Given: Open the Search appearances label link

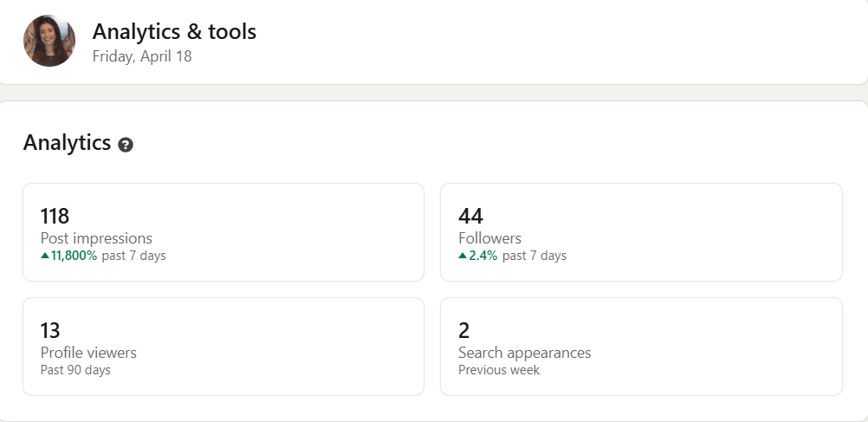Looking at the screenshot, I should [x=524, y=353].
